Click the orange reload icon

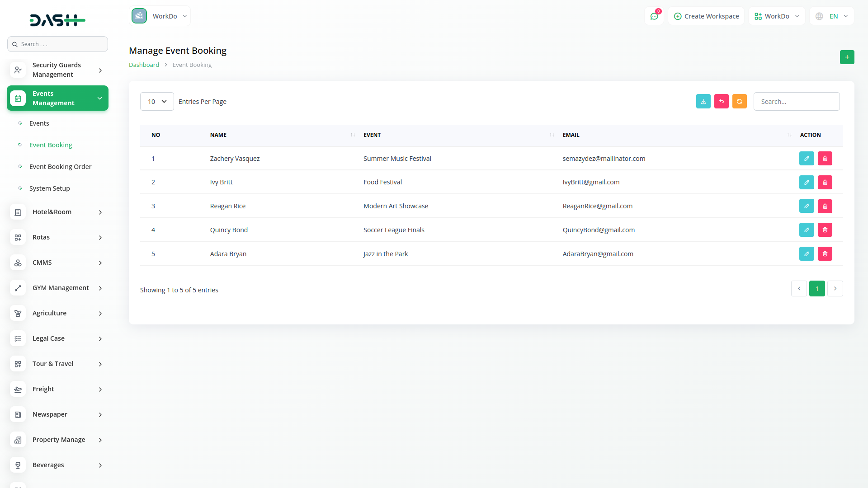[x=740, y=102]
